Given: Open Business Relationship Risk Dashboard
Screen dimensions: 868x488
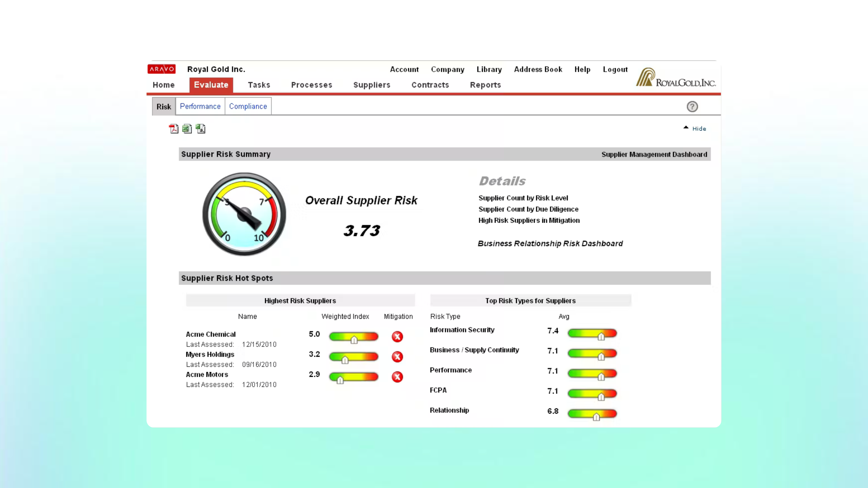Looking at the screenshot, I should [x=550, y=244].
